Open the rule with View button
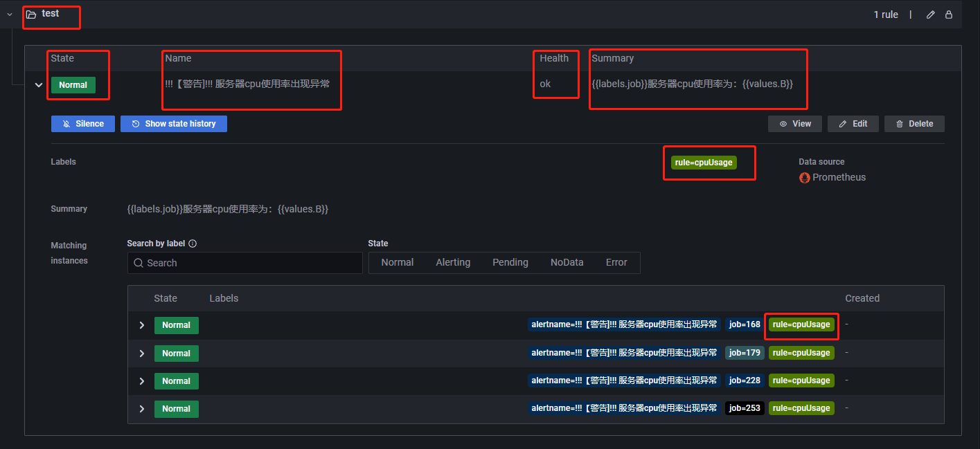 coord(794,124)
